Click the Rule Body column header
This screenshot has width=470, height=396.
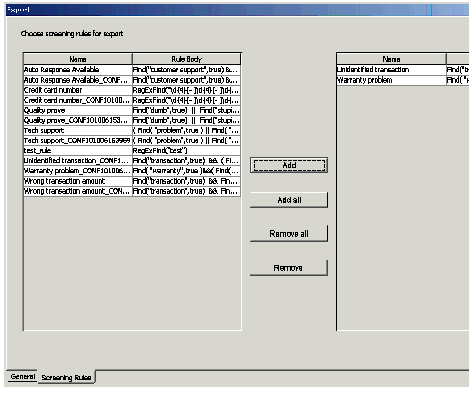click(186, 59)
